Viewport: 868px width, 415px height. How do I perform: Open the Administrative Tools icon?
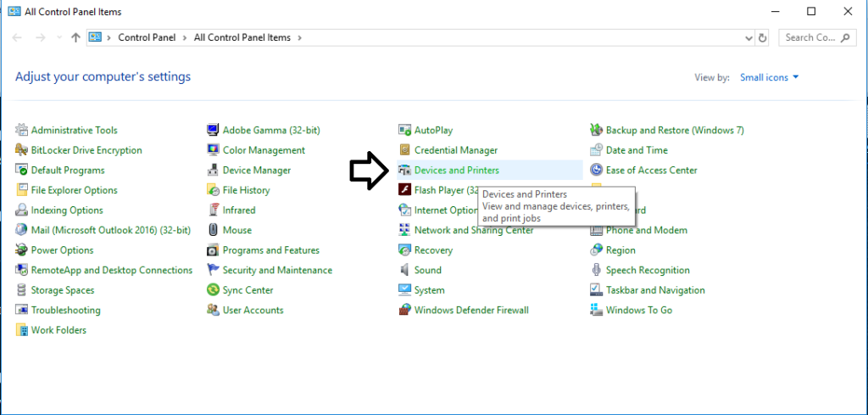21,130
